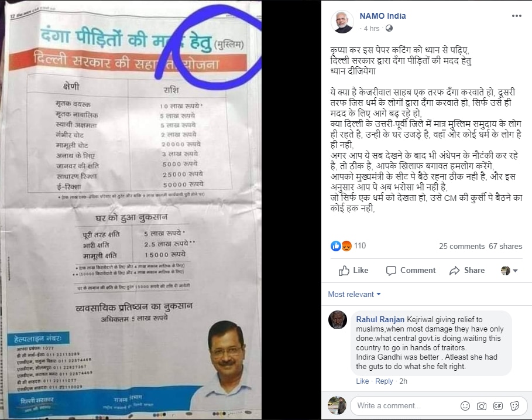Post a GIF using the GIF icon
Screen dimensions: 532x420
[x=497, y=406]
